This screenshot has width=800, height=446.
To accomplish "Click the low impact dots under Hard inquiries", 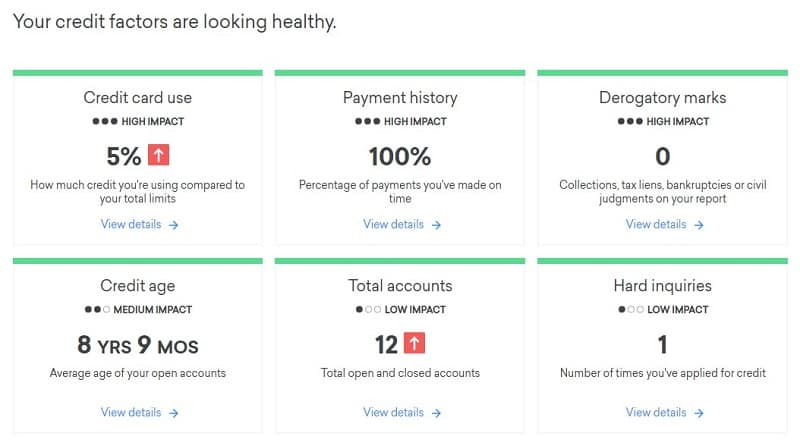I will tap(631, 310).
